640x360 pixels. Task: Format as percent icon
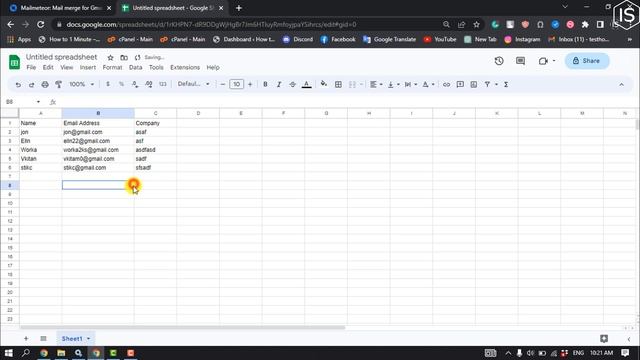(121, 84)
